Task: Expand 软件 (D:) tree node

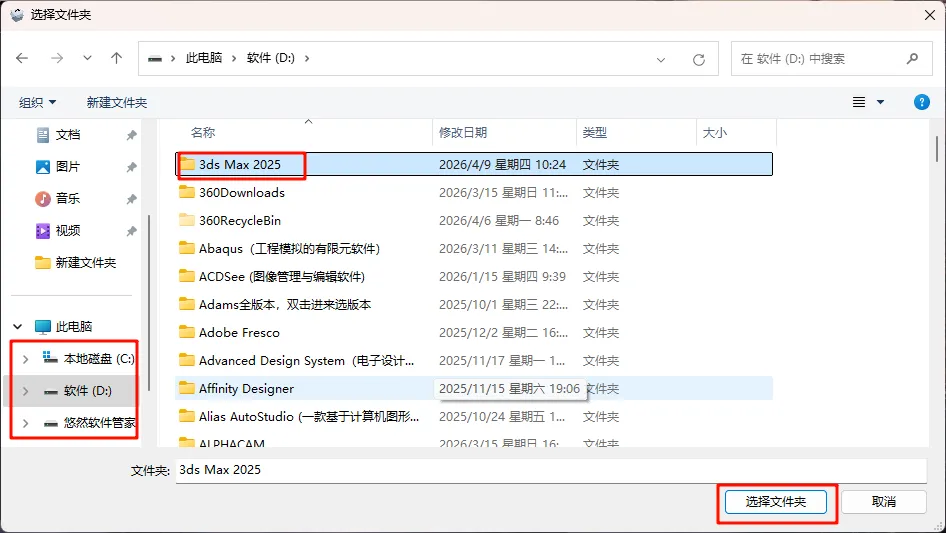Action: tap(25, 391)
